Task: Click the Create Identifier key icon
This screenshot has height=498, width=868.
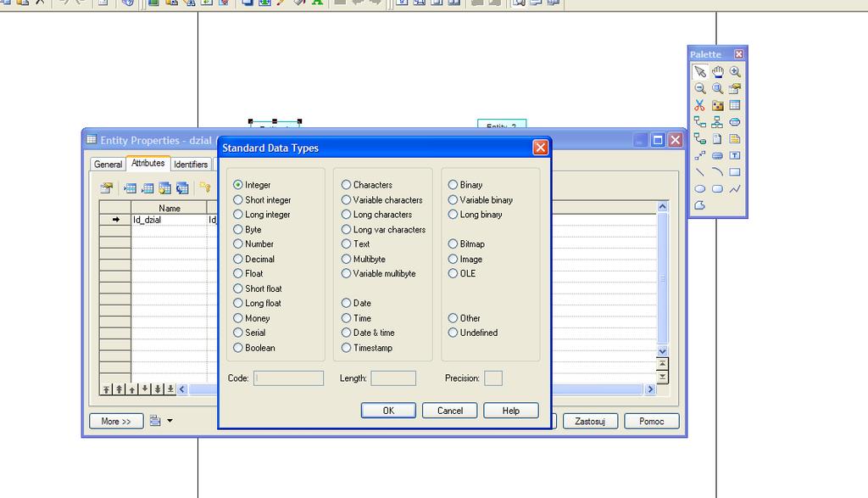Action: [x=205, y=187]
